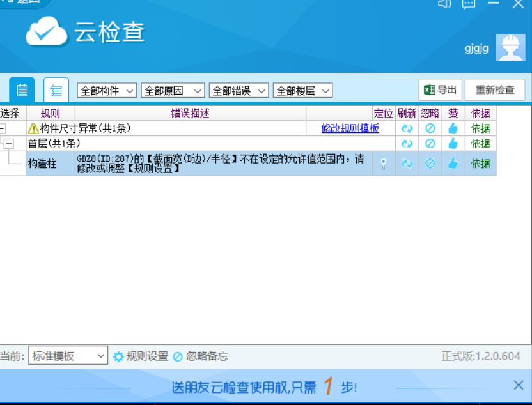Open the 全部构件 dropdown

[107, 91]
